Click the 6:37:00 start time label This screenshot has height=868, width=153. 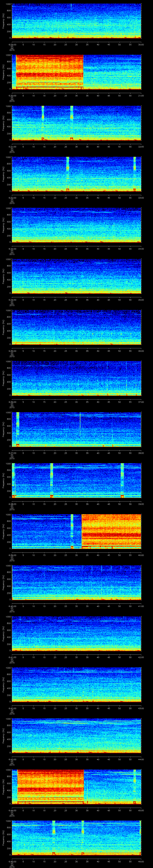coord(12,453)
